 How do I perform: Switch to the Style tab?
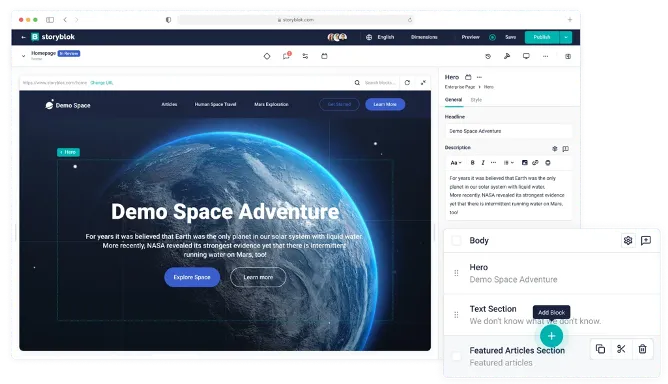[x=476, y=100]
